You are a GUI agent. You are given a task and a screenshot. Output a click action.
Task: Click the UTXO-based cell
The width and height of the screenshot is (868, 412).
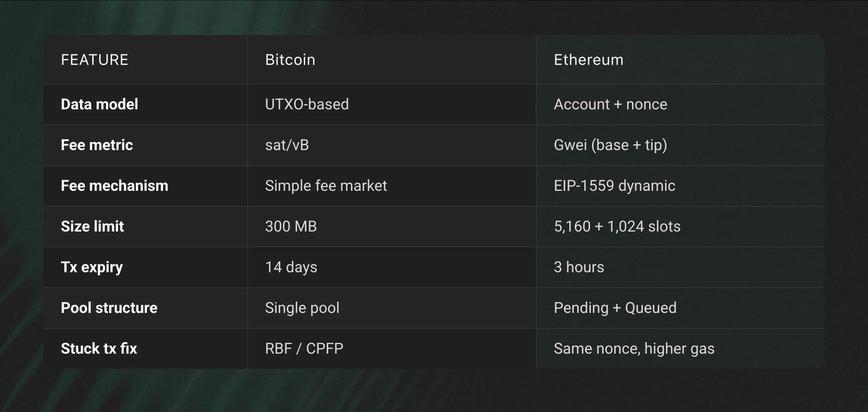307,104
